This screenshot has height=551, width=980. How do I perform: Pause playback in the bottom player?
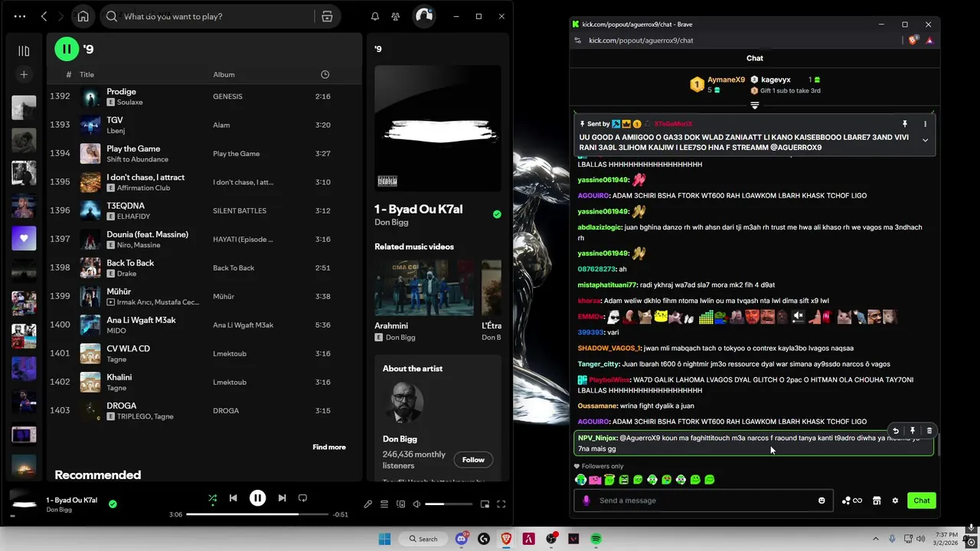pyautogui.click(x=257, y=498)
